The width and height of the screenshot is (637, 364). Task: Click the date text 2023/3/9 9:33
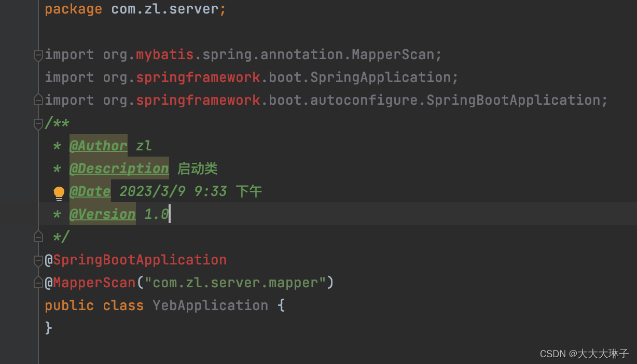pos(173,191)
